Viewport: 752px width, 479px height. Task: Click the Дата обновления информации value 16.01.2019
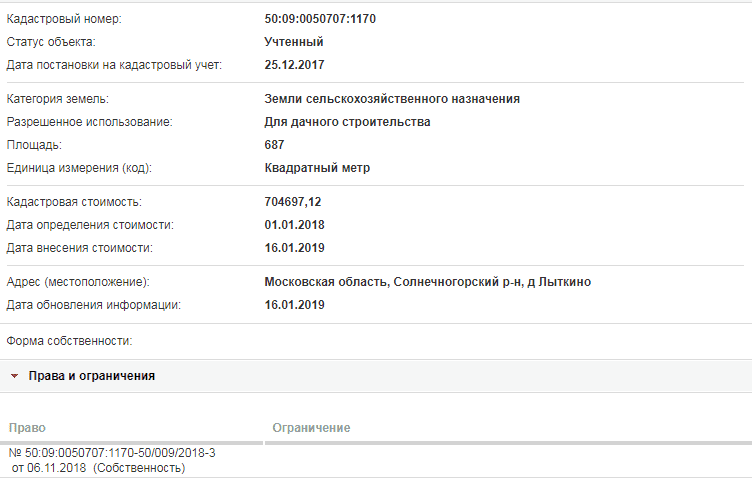[x=294, y=305]
